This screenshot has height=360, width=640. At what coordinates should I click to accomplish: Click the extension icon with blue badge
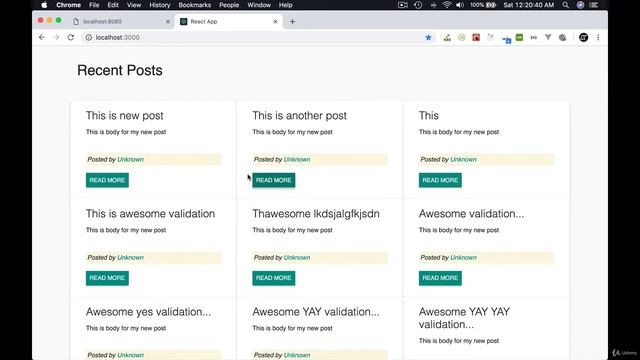coord(506,38)
